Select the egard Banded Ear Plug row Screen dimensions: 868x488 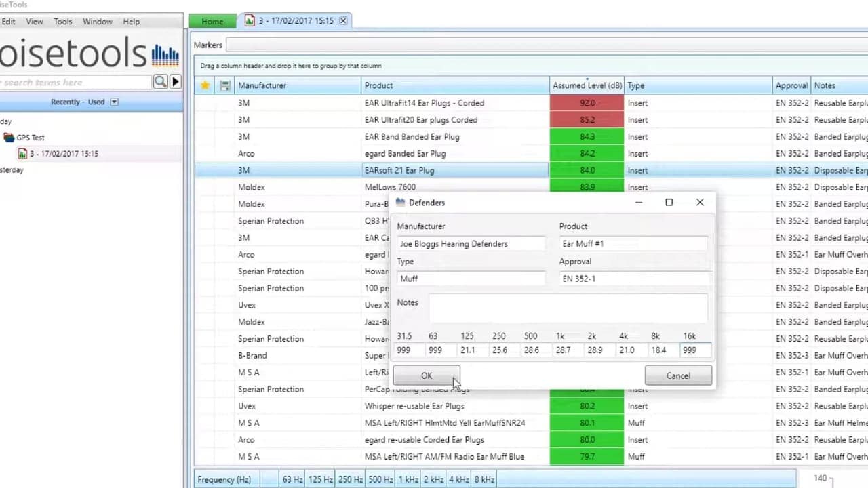click(531, 154)
